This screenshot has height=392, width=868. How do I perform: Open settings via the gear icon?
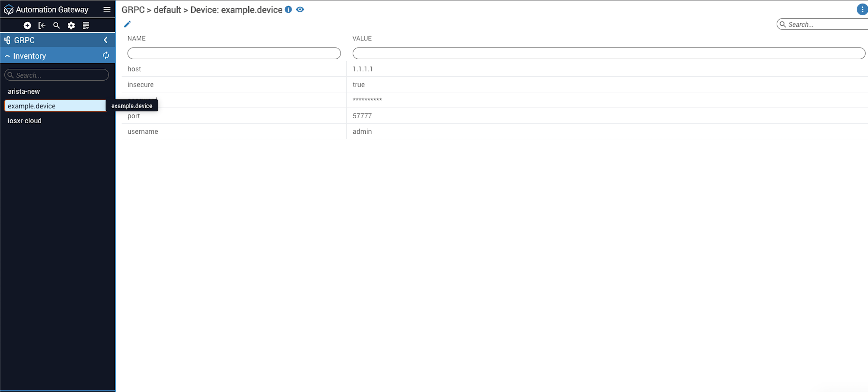point(71,26)
